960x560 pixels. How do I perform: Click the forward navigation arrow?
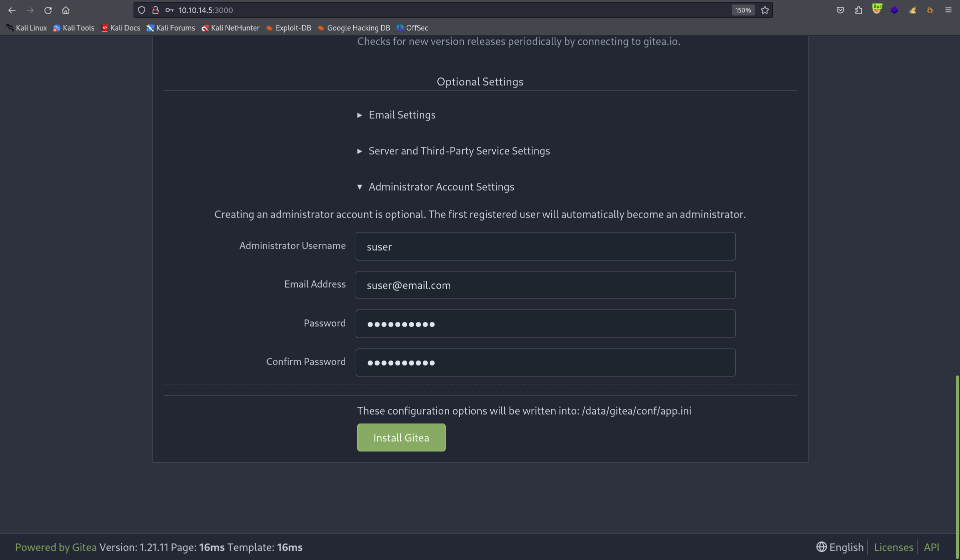pos(30,10)
